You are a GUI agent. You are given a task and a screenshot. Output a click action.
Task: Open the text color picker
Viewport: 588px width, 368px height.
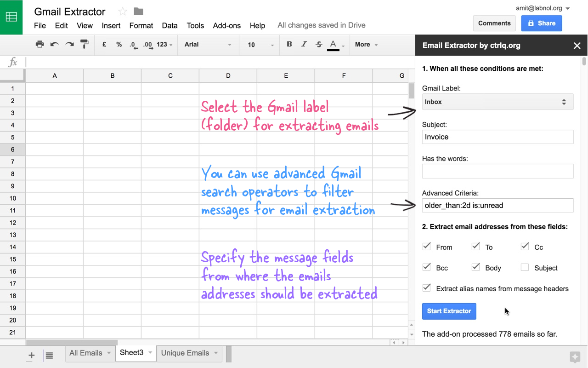pos(334,45)
